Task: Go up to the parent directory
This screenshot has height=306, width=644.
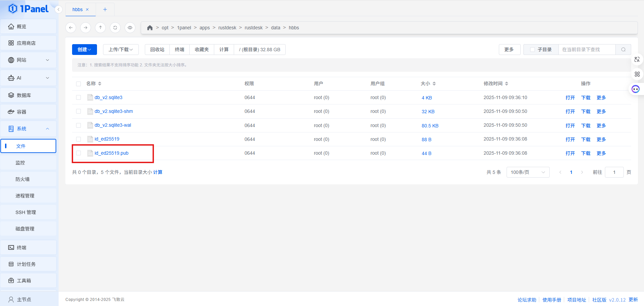Action: 100,28
